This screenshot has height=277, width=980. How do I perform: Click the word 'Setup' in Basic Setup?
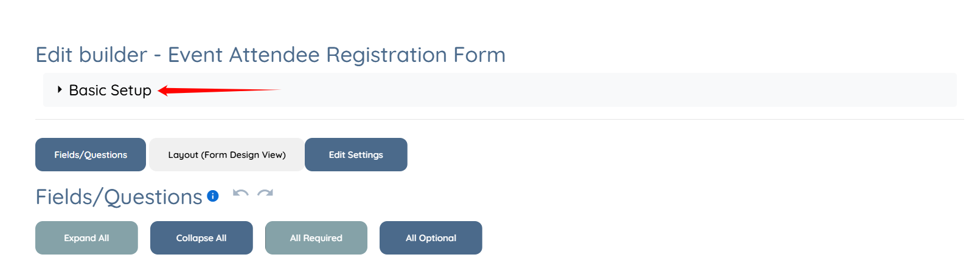(x=131, y=91)
